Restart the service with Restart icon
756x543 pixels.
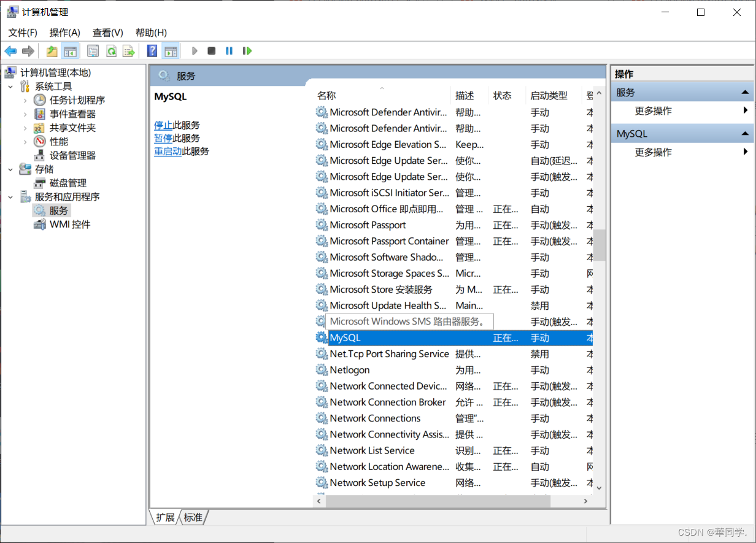pyautogui.click(x=247, y=51)
